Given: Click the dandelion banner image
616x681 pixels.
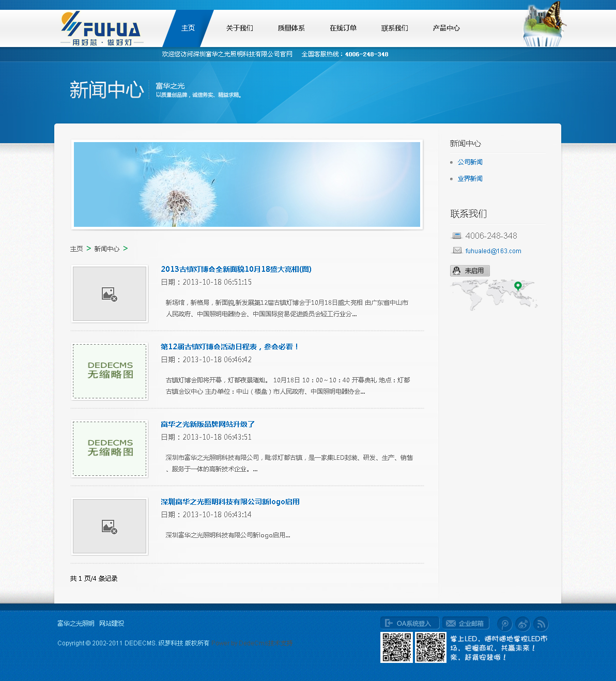Looking at the screenshot, I should 247,184.
